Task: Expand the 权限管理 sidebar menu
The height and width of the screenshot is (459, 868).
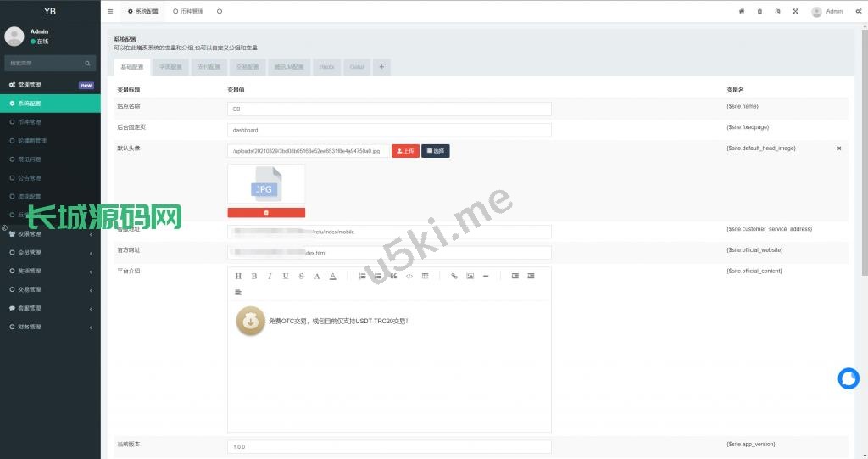Action: pos(50,233)
